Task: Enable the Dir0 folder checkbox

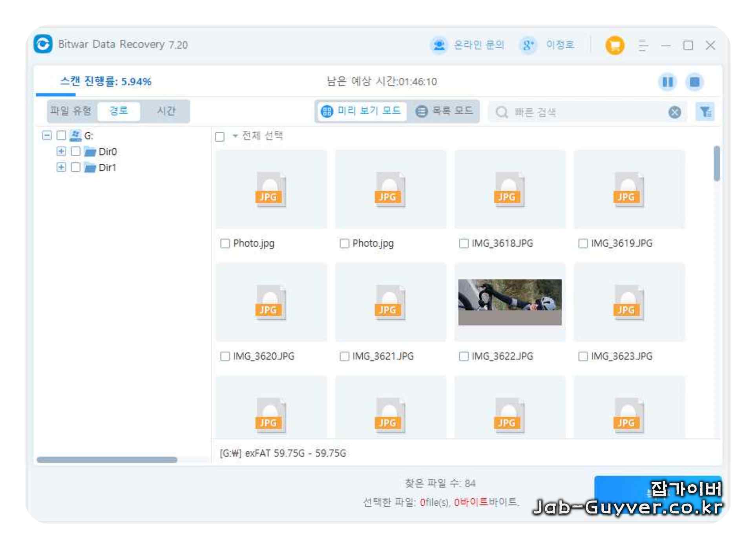Action: tap(76, 152)
